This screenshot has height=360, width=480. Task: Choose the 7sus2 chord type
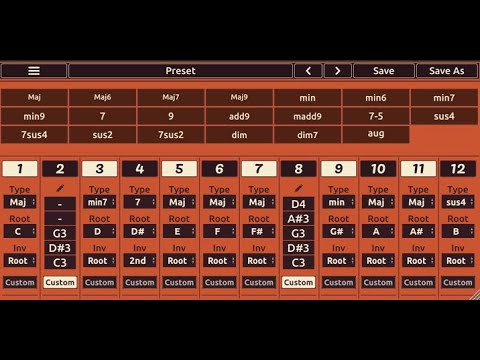pyautogui.click(x=171, y=135)
